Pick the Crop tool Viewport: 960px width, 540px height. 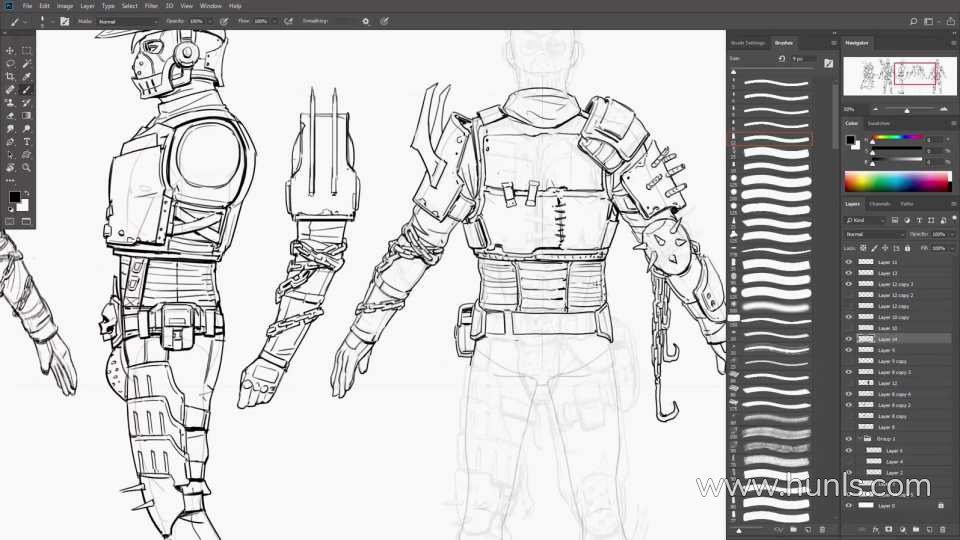click(x=10, y=76)
